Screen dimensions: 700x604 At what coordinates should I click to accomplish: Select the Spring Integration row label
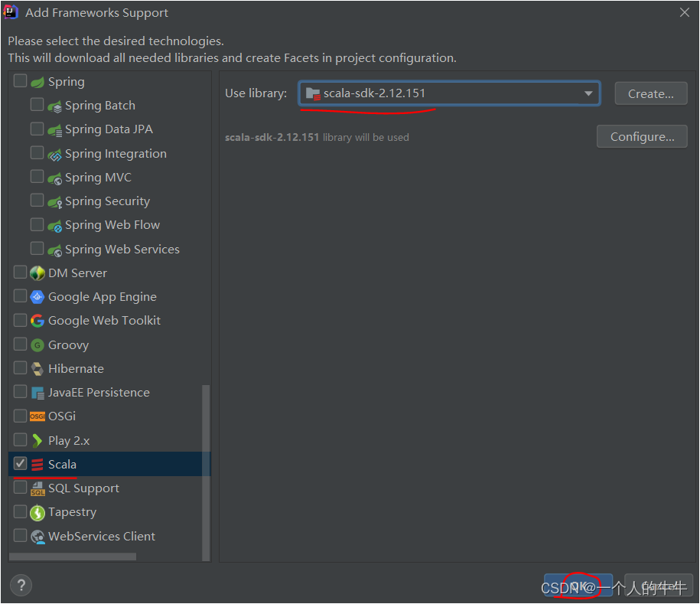tap(116, 154)
